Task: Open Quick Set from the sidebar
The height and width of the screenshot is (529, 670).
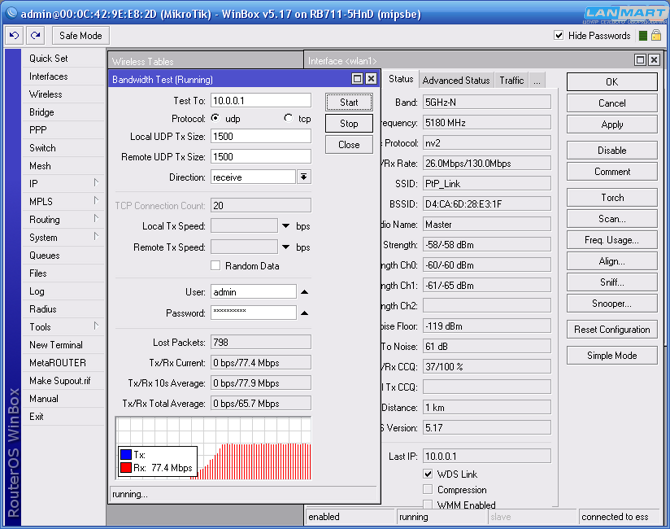Action: click(63, 59)
